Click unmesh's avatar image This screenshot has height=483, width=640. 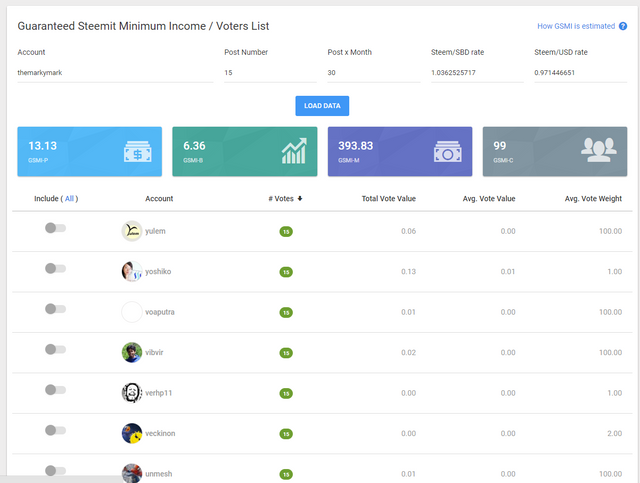[132, 473]
